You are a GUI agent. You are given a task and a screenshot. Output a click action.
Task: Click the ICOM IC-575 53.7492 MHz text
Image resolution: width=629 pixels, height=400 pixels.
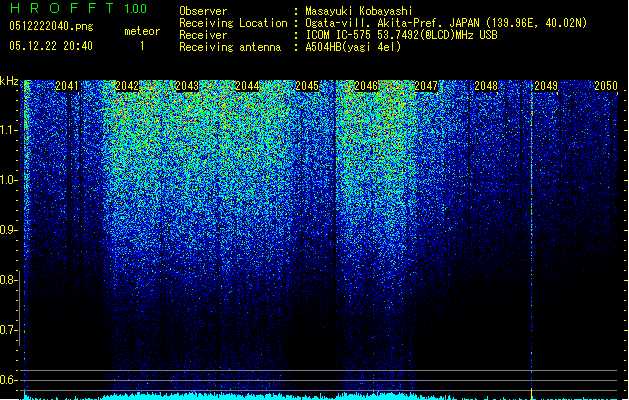coord(401,35)
